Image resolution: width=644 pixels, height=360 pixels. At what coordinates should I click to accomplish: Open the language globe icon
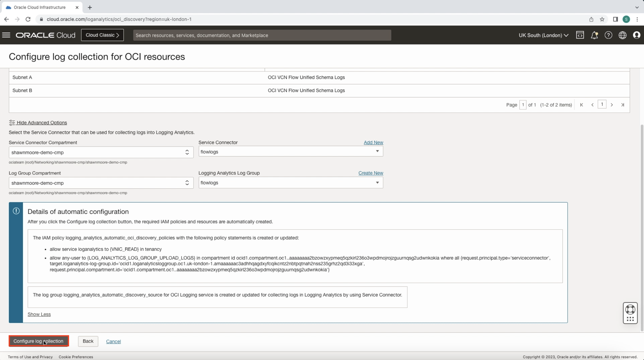click(x=623, y=35)
